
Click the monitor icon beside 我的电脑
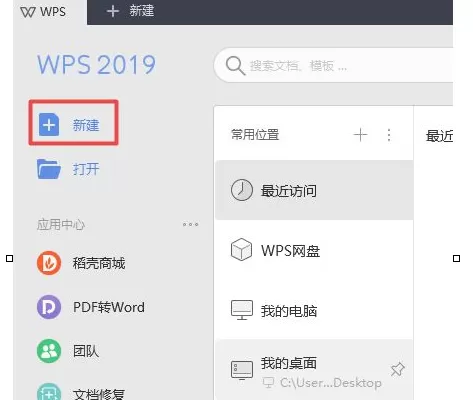(242, 310)
